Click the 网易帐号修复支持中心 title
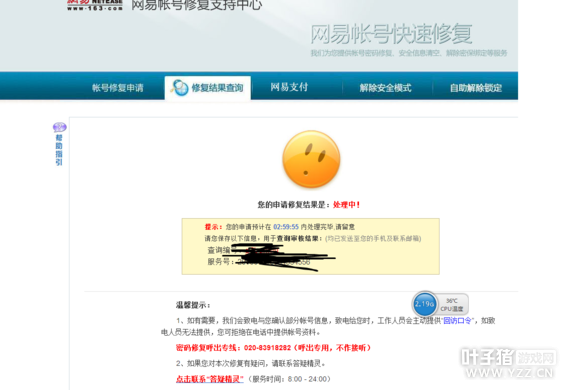Image resolution: width=580 pixels, height=390 pixels. [x=197, y=5]
